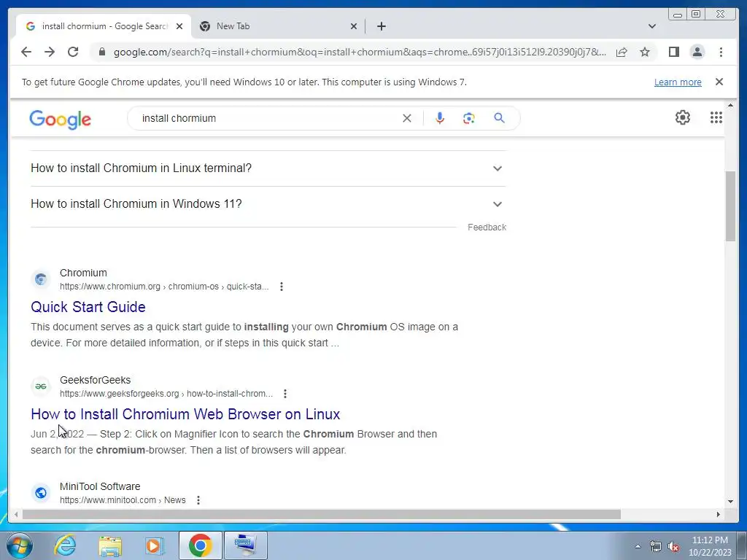Launch Internet Explorer from the taskbar
This screenshot has width=747, height=560.
[65, 545]
